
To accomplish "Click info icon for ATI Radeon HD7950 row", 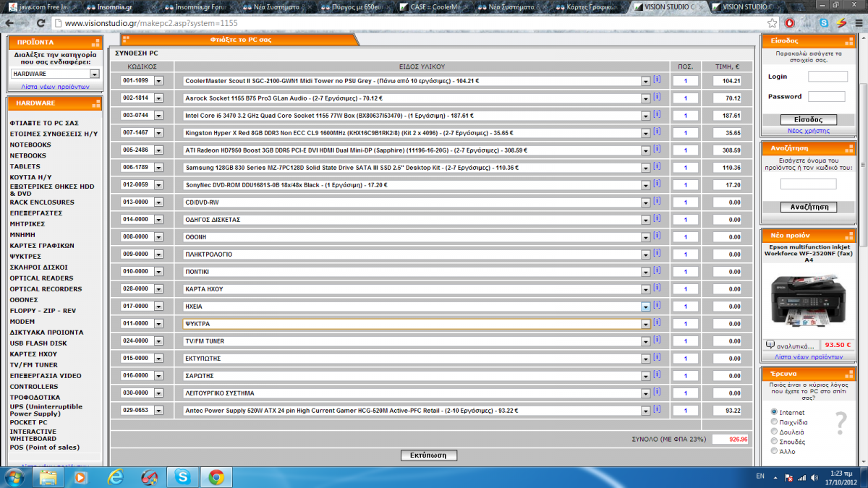I will click(x=657, y=149).
